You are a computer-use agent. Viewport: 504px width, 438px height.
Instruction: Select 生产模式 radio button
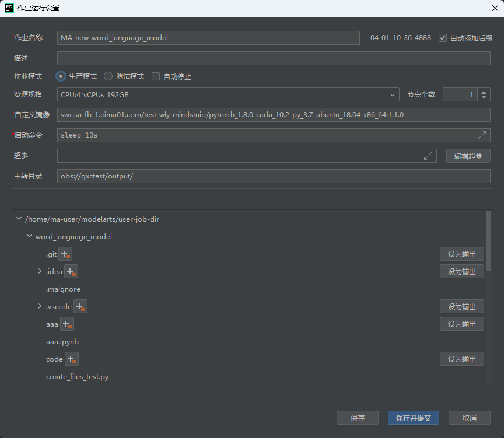click(61, 76)
